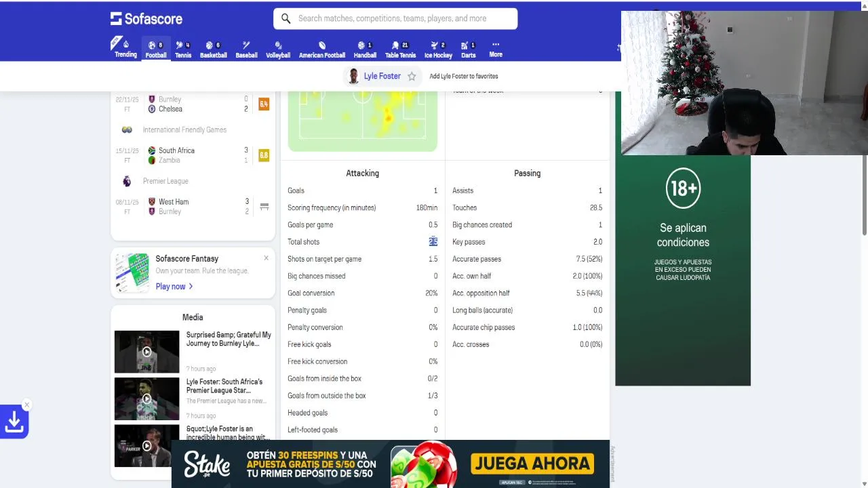Click the Stake logo in bottom banner
868x488 pixels.
(207, 464)
